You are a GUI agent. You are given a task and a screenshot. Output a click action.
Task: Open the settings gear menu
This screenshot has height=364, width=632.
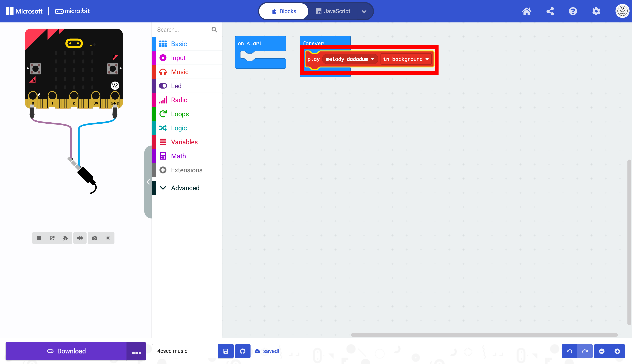pos(596,11)
